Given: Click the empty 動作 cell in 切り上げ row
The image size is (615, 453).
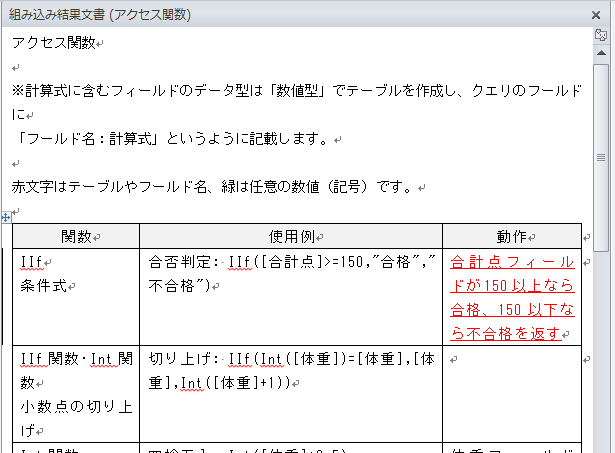Looking at the screenshot, I should click(x=512, y=394).
